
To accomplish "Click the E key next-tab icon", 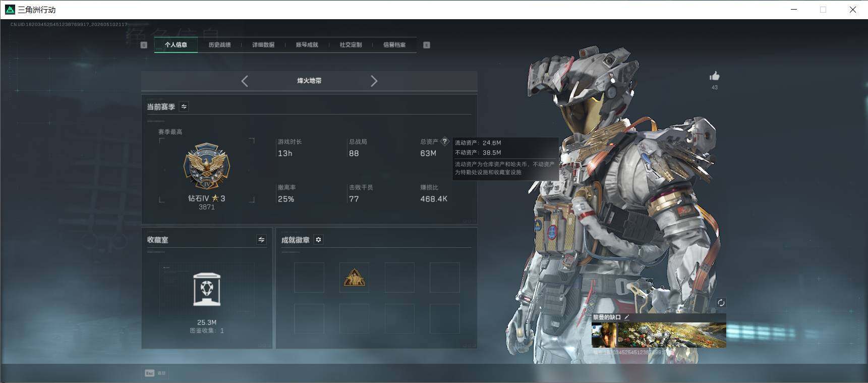I will [x=427, y=45].
